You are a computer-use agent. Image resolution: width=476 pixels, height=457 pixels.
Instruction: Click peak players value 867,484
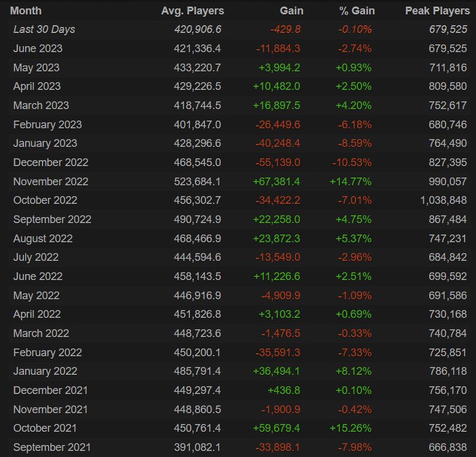(448, 220)
